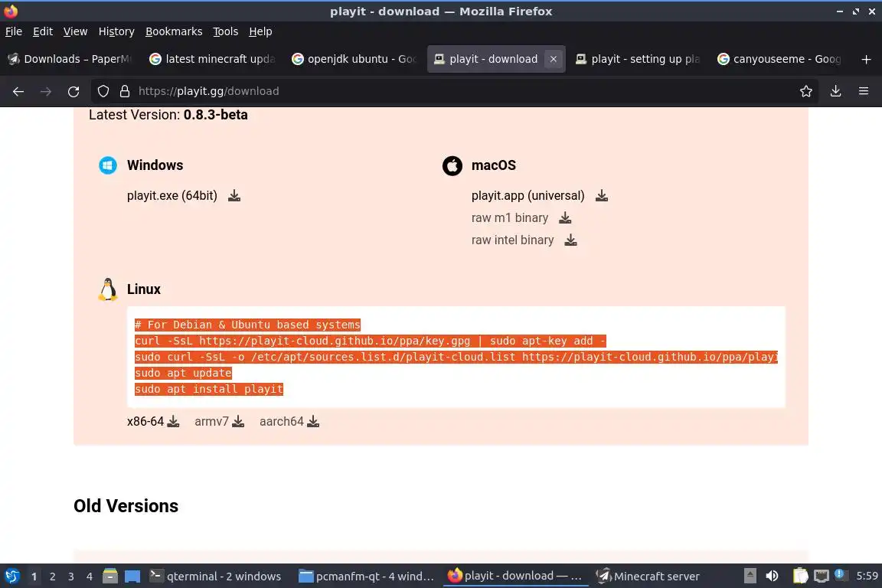Reload the current page
The width and height of the screenshot is (882, 588).
pyautogui.click(x=73, y=91)
